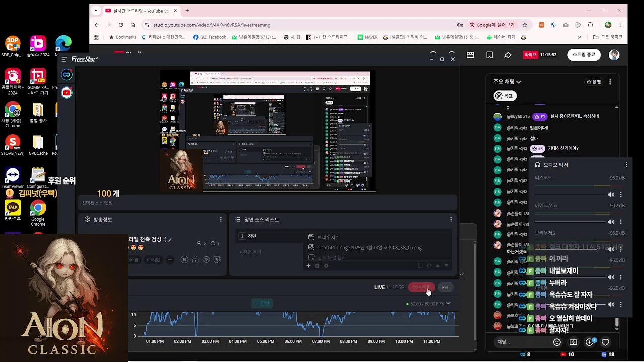Click the Chrome address bar URL

point(212,25)
